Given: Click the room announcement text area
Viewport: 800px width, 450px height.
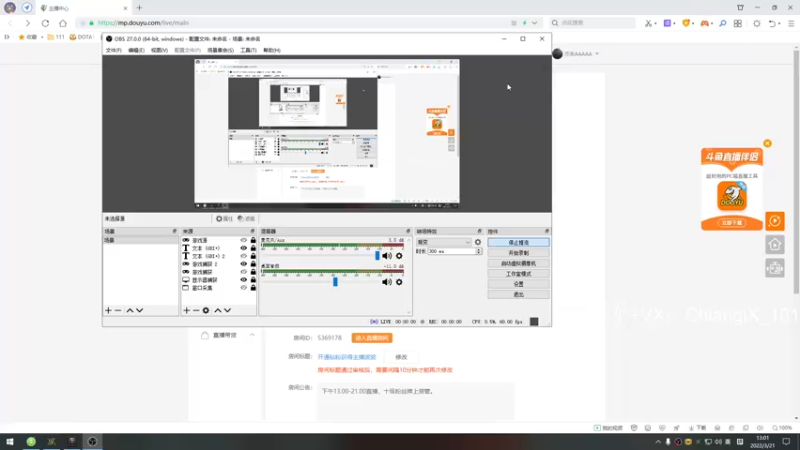Looking at the screenshot, I should pos(415,402).
